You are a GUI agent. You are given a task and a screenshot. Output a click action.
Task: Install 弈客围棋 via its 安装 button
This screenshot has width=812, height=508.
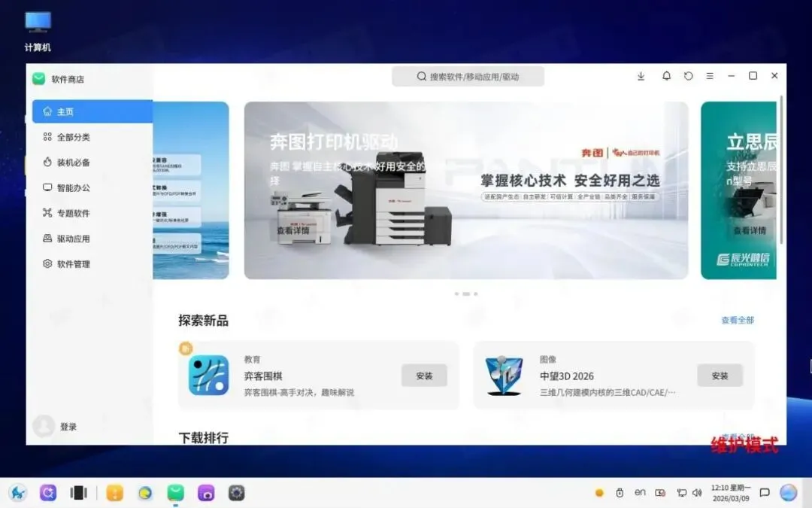pos(424,376)
